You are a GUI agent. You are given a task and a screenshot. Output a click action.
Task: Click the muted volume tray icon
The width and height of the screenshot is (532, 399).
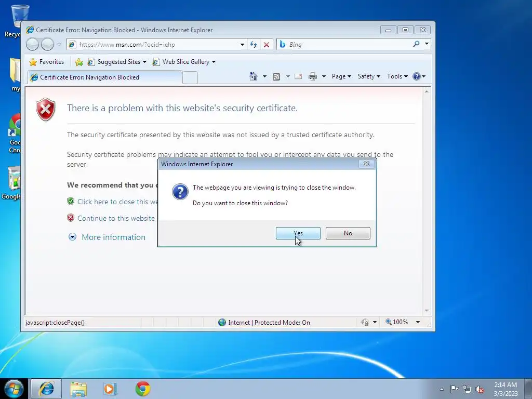[x=480, y=389]
